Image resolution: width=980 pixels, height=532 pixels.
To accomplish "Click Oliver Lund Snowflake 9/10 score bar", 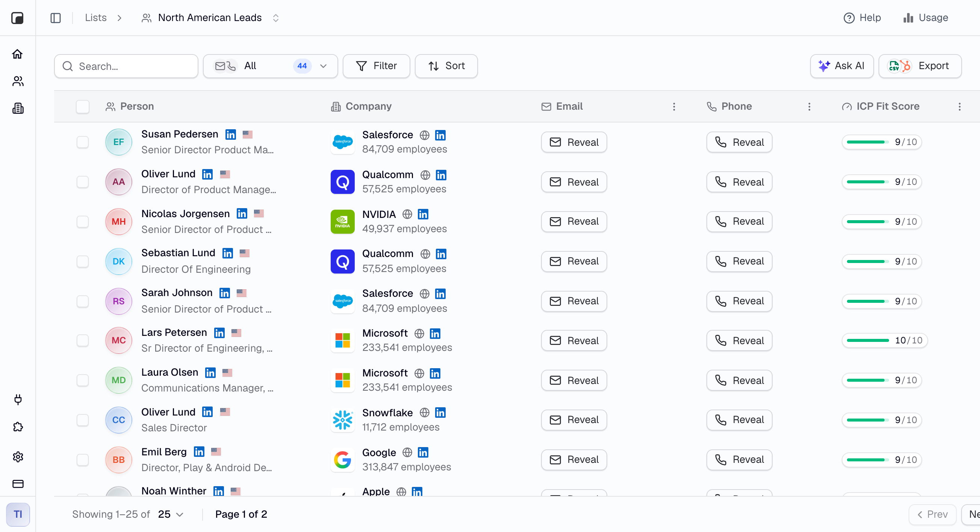I will (882, 420).
